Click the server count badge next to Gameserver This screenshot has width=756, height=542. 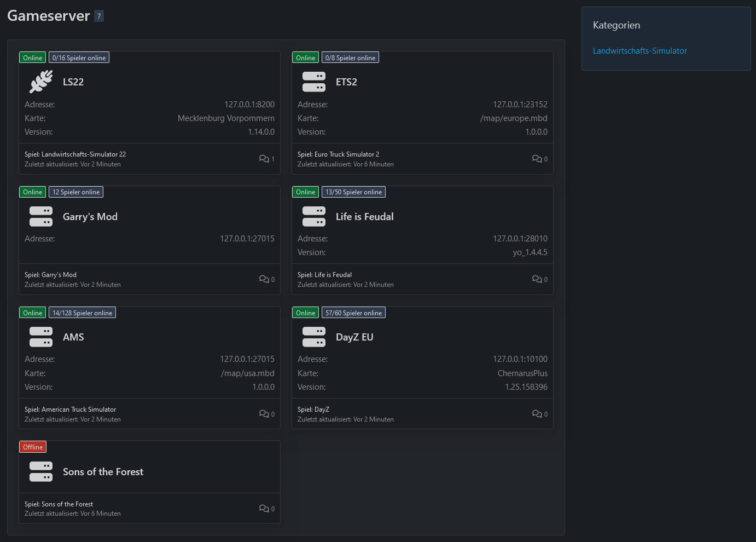click(x=99, y=16)
